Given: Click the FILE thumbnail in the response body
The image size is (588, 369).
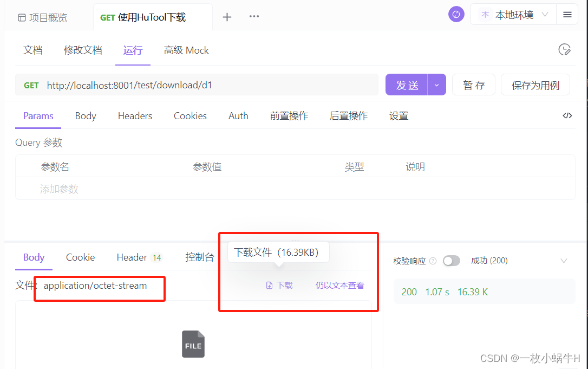Looking at the screenshot, I should 193,344.
